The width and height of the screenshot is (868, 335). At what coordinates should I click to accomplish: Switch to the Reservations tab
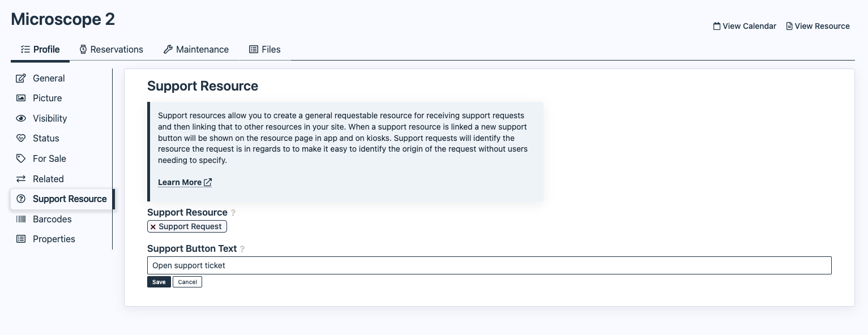pyautogui.click(x=111, y=49)
